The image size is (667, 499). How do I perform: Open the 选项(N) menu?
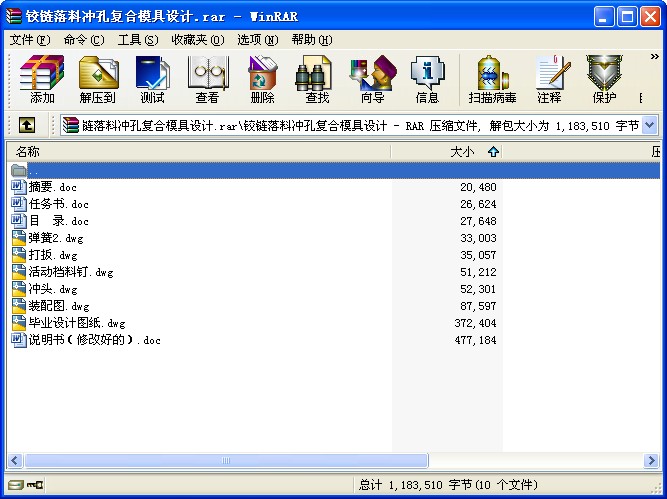tap(257, 40)
